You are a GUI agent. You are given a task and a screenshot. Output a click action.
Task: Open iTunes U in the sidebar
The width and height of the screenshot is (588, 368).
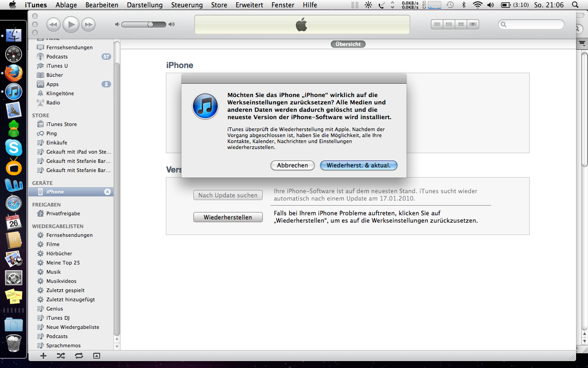[x=71, y=66]
